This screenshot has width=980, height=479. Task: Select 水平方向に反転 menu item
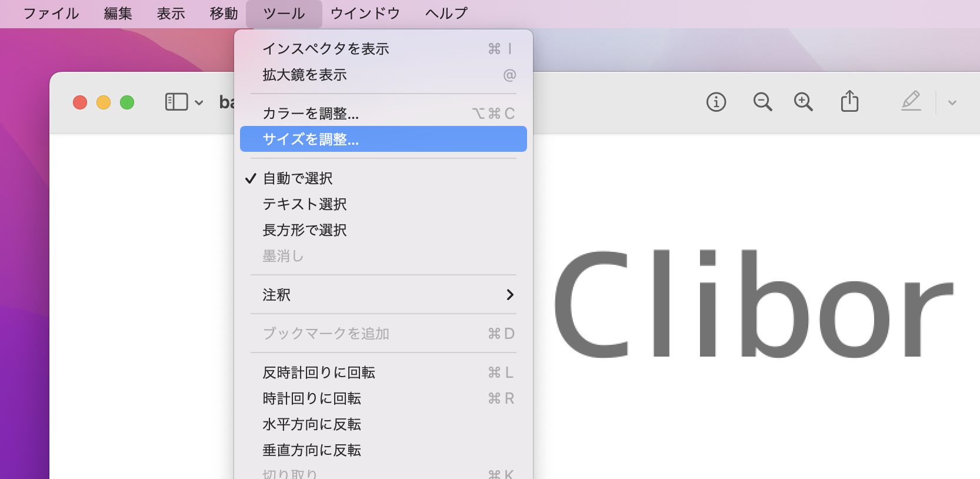point(384,424)
